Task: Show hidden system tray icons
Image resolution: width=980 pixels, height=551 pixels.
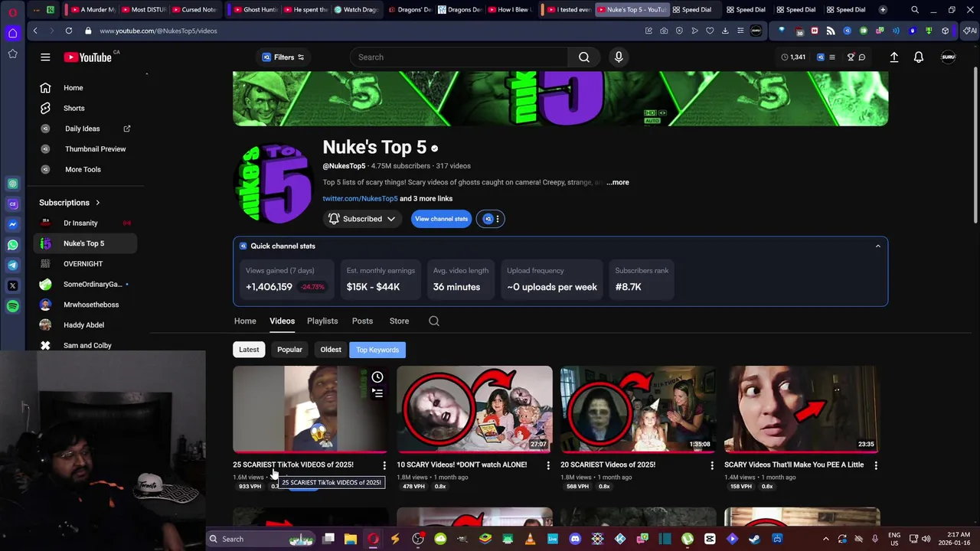Action: pyautogui.click(x=825, y=539)
